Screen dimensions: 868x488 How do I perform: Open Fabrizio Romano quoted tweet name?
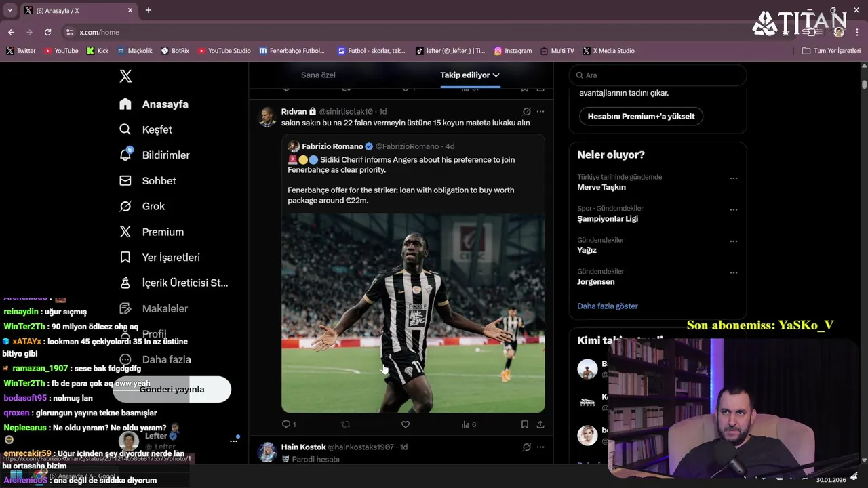(x=332, y=146)
